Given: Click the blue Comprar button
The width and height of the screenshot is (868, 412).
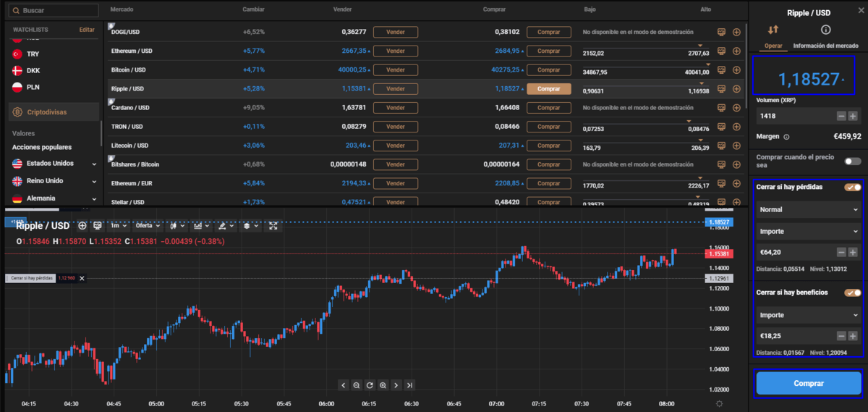Looking at the screenshot, I should click(x=808, y=384).
